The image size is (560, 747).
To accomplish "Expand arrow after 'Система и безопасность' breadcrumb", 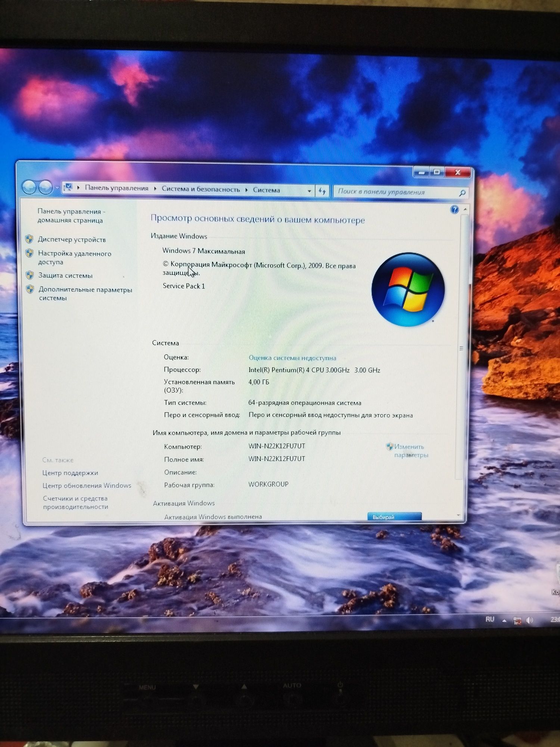I will 246,190.
